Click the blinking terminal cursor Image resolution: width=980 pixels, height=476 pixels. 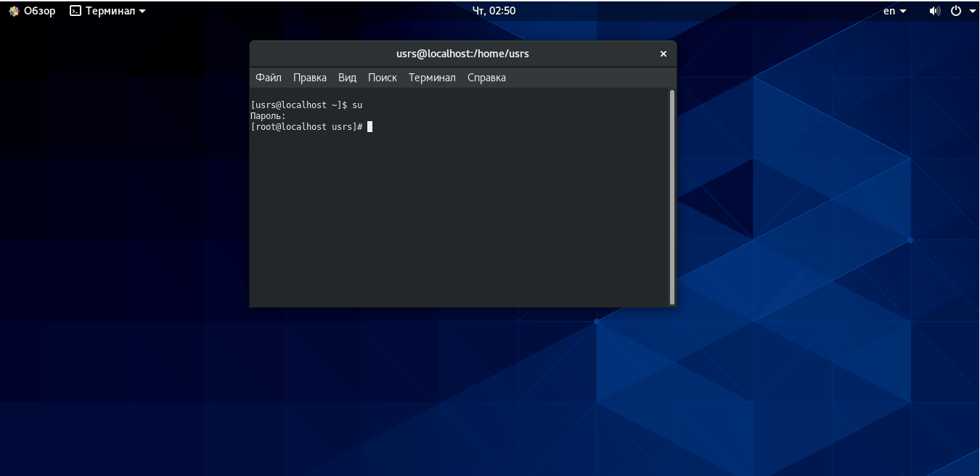point(370,126)
